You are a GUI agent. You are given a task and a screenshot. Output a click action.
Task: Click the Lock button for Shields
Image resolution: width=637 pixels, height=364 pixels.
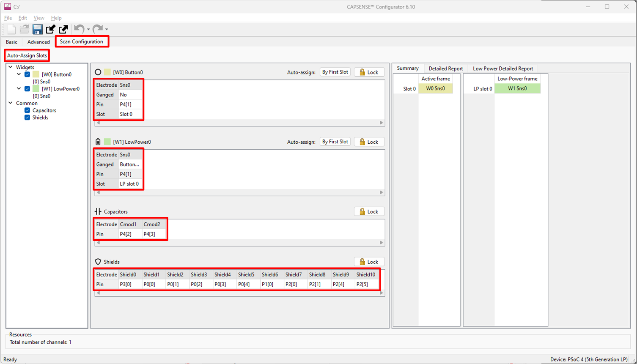[x=369, y=262]
